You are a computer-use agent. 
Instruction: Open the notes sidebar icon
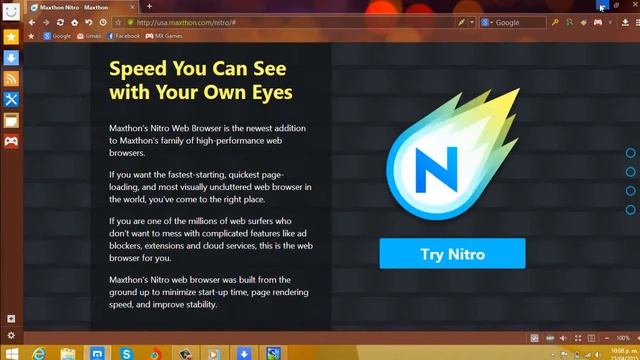(x=11, y=121)
